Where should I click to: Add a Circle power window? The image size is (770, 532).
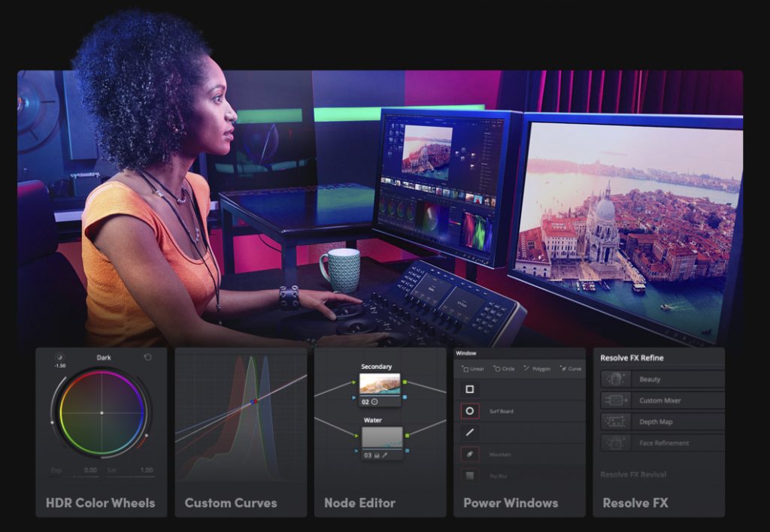point(504,369)
